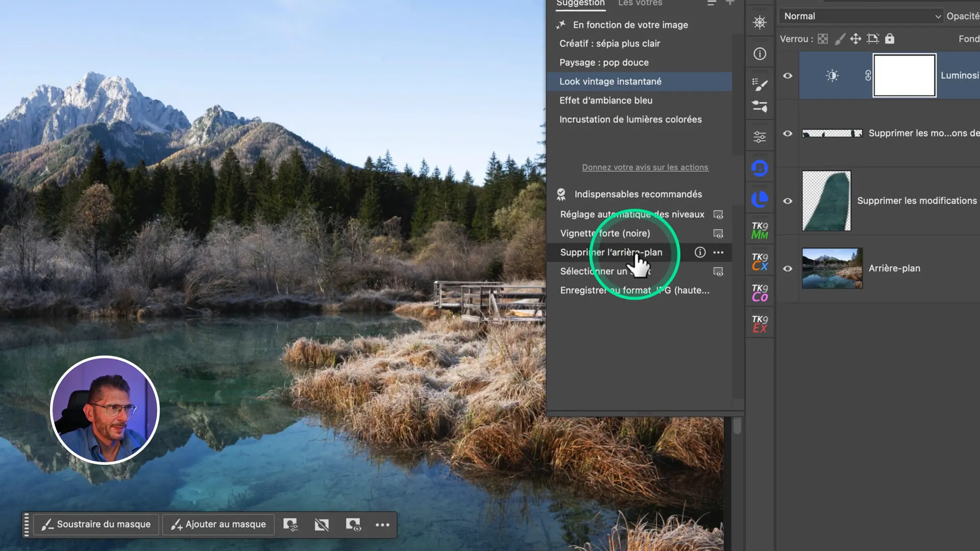Click mask view icon in taskbar
Viewport: 980px width, 551px height.
353,524
